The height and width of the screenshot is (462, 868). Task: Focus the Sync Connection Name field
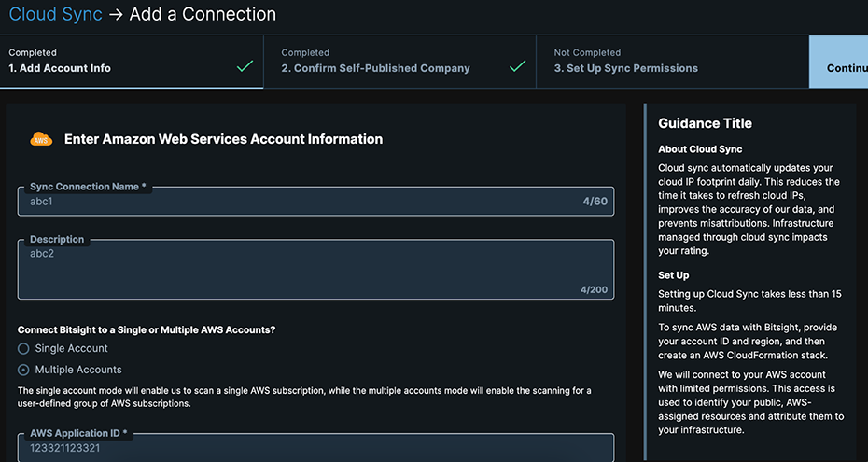click(299, 202)
